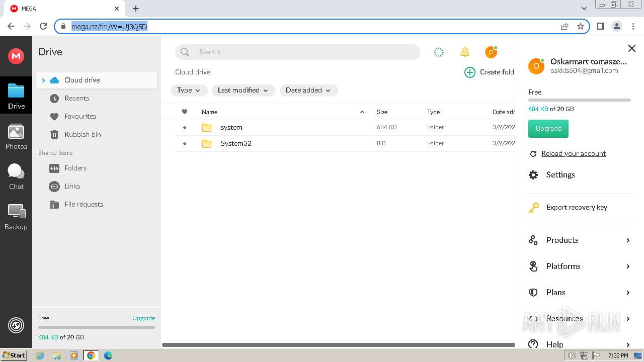Reload the browser page
644x362 pixels.
click(x=43, y=27)
